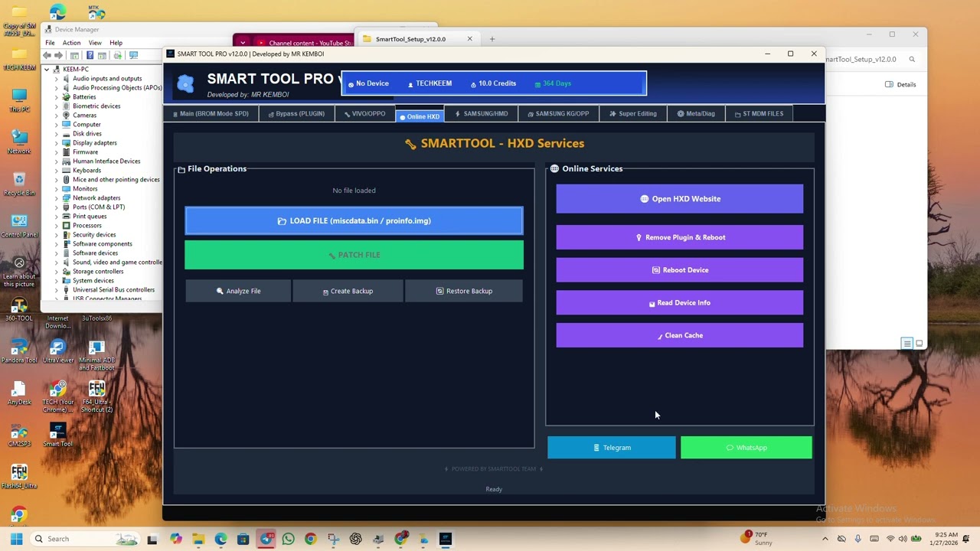The width and height of the screenshot is (980, 551).
Task: Expand Universal Serial Bus controllers node
Action: (56, 290)
